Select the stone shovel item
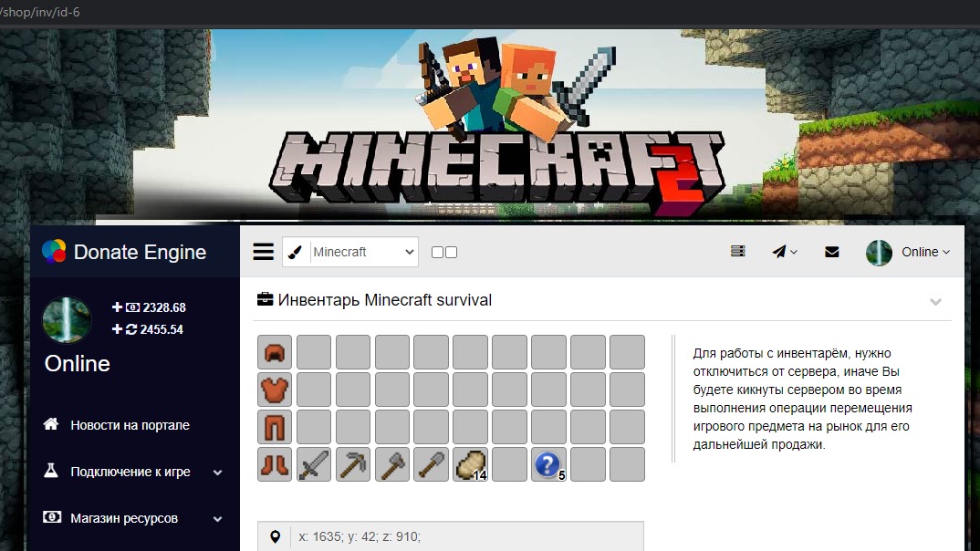The height and width of the screenshot is (551, 980). tap(431, 464)
